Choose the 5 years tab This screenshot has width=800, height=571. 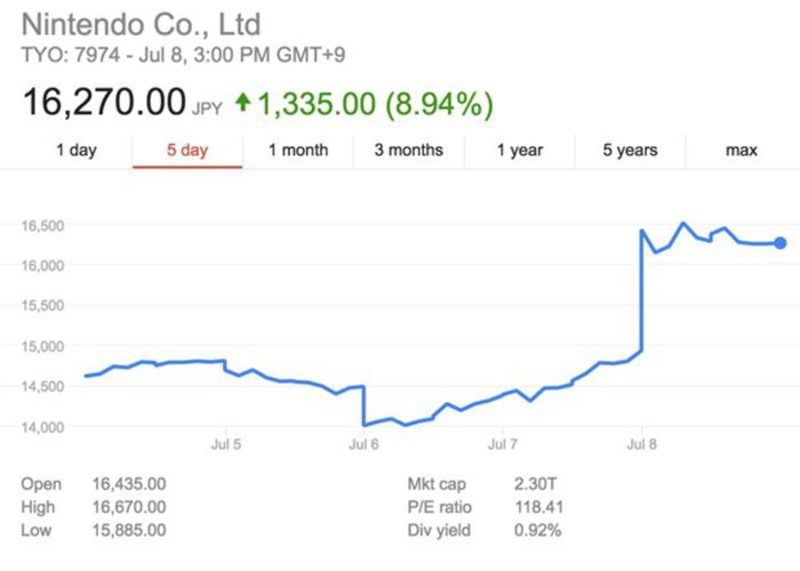click(630, 151)
